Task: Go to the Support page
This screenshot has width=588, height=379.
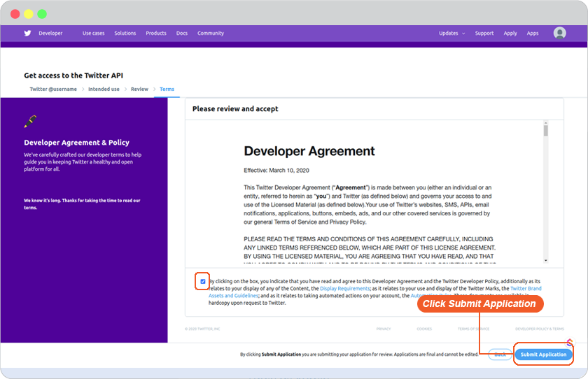Action: [484, 34]
